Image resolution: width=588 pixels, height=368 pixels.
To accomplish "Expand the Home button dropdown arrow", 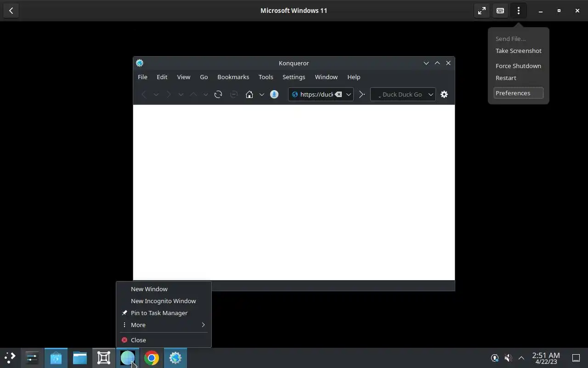I will click(262, 94).
